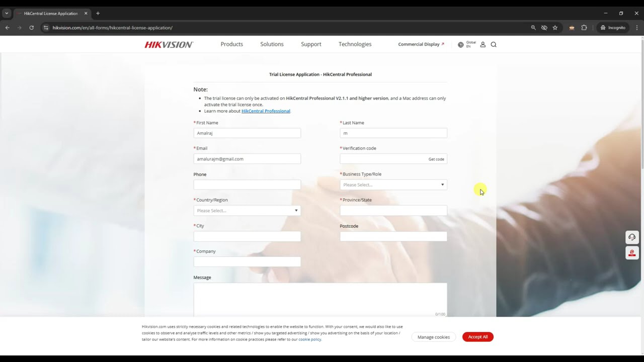Click the toolbar icon next to the bookmark star
This screenshot has height=362, width=644.
pyautogui.click(x=572, y=28)
